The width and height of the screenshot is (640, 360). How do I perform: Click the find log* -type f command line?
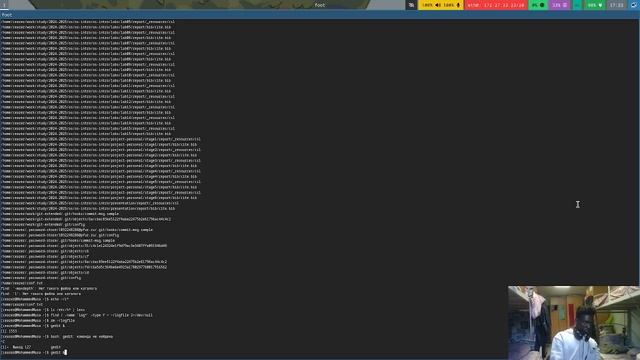pyautogui.click(x=76, y=315)
